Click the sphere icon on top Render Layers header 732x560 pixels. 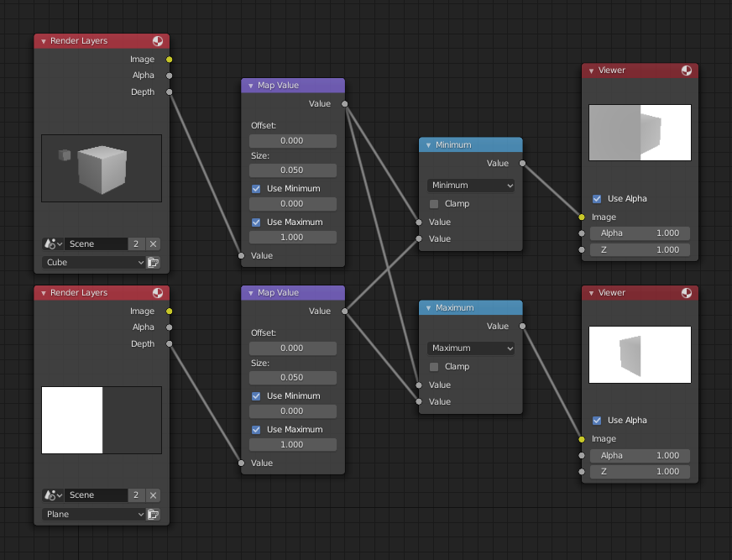[x=158, y=40]
